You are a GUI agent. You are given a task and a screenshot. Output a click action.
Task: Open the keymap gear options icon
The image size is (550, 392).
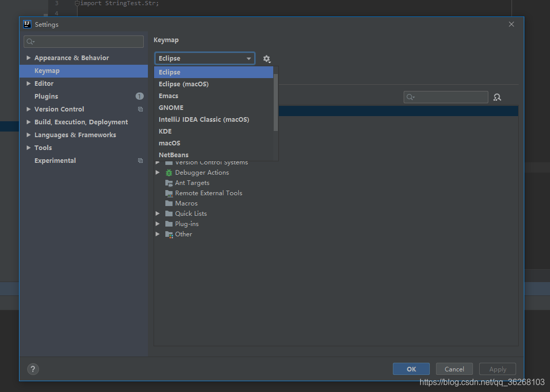pos(267,59)
